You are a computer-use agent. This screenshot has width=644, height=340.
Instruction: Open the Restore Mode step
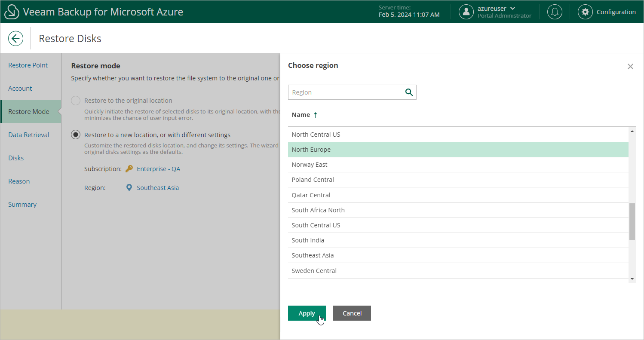29,112
